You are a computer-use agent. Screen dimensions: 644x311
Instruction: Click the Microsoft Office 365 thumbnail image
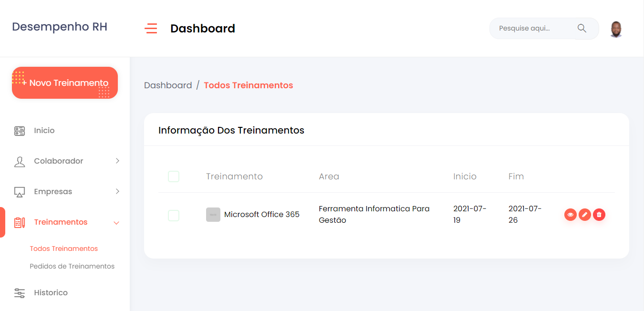[213, 215]
